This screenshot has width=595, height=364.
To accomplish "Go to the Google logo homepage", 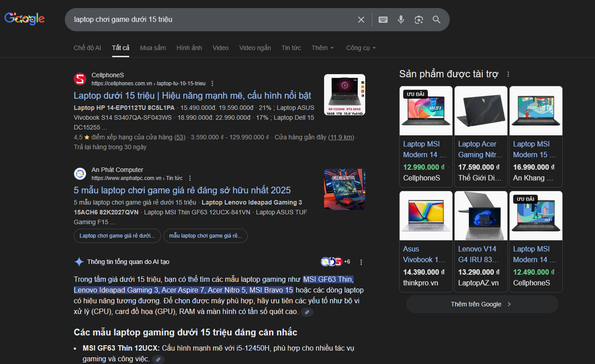I will (x=25, y=19).
